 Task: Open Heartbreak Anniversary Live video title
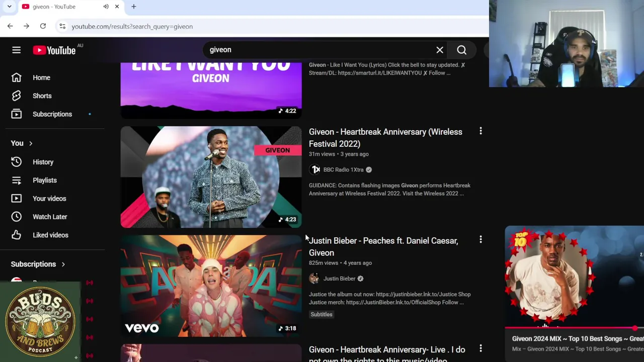coord(387,354)
